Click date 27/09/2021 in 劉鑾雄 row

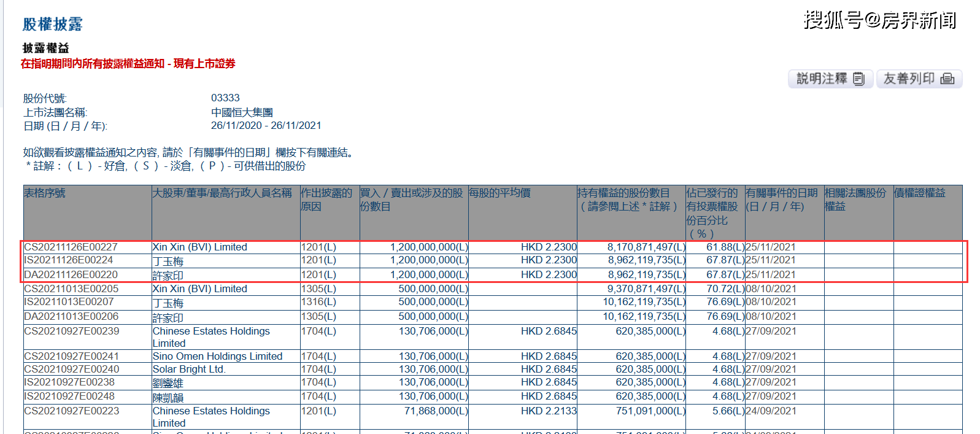(x=771, y=382)
